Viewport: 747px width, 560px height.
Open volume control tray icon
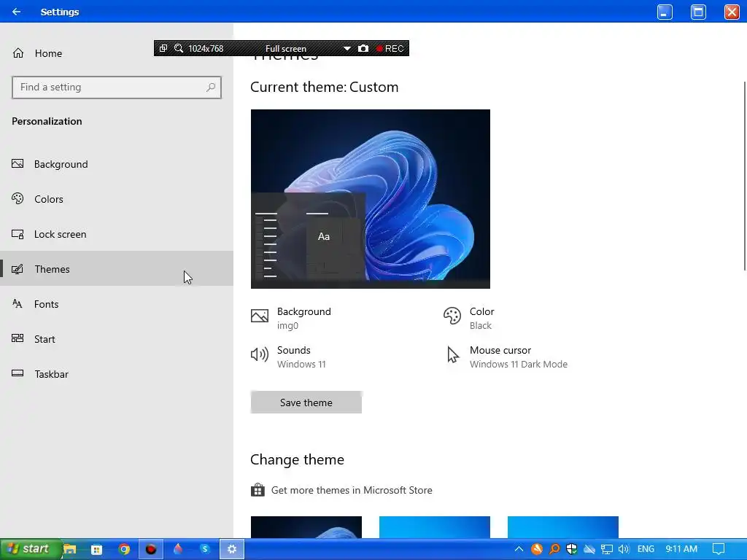pyautogui.click(x=624, y=549)
